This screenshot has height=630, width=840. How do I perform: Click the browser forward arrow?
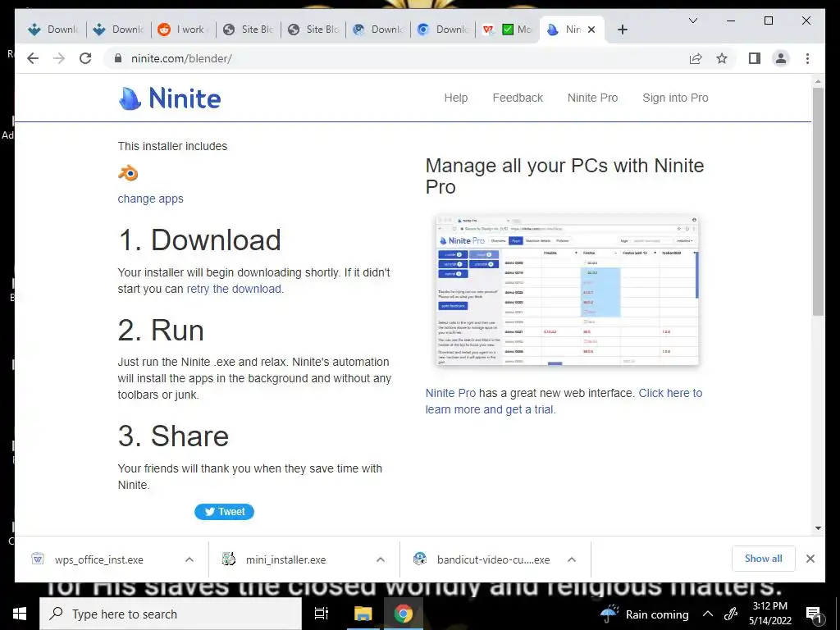(x=59, y=58)
